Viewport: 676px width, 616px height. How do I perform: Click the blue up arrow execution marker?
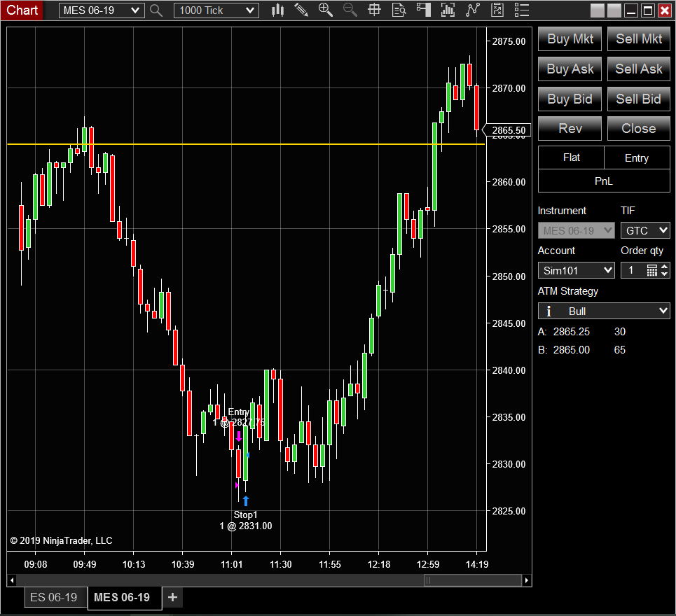click(246, 500)
